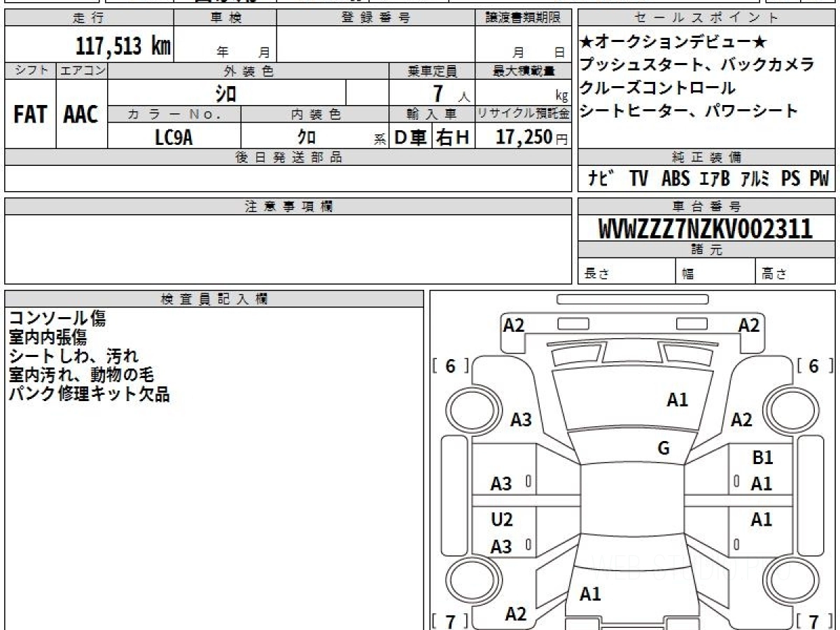Click the AAC air conditioner value
840x630 pixels.
81,115
